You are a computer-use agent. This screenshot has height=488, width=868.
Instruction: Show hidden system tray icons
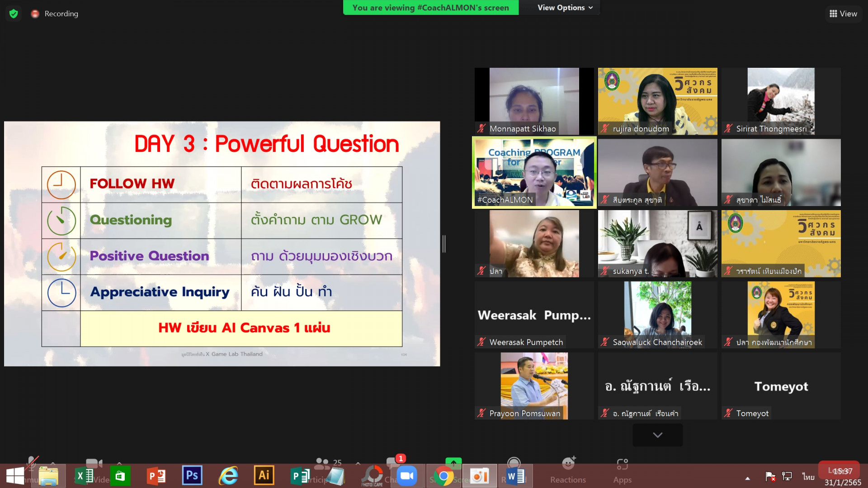[748, 478]
